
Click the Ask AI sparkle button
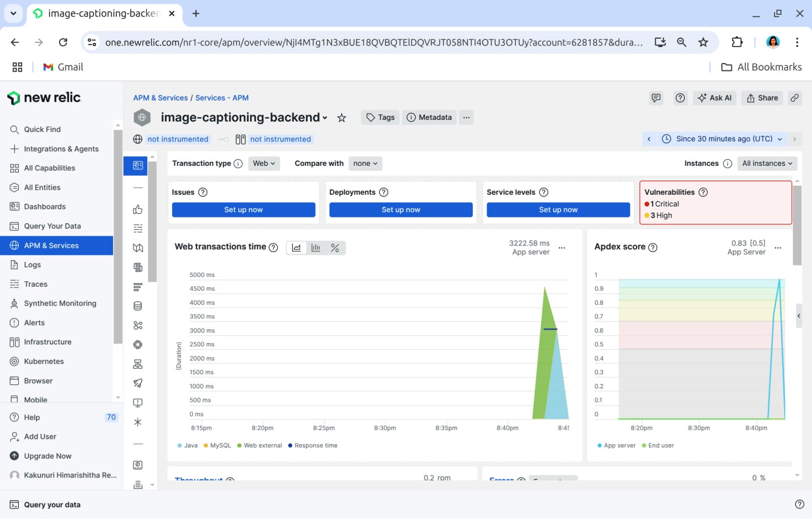(x=714, y=98)
